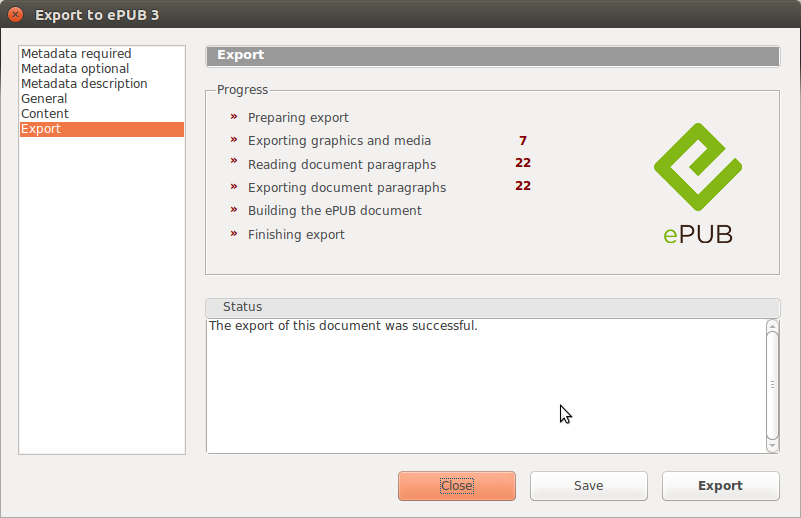Select Metadata required in the sidebar
The height and width of the screenshot is (518, 801).
pyautogui.click(x=102, y=54)
